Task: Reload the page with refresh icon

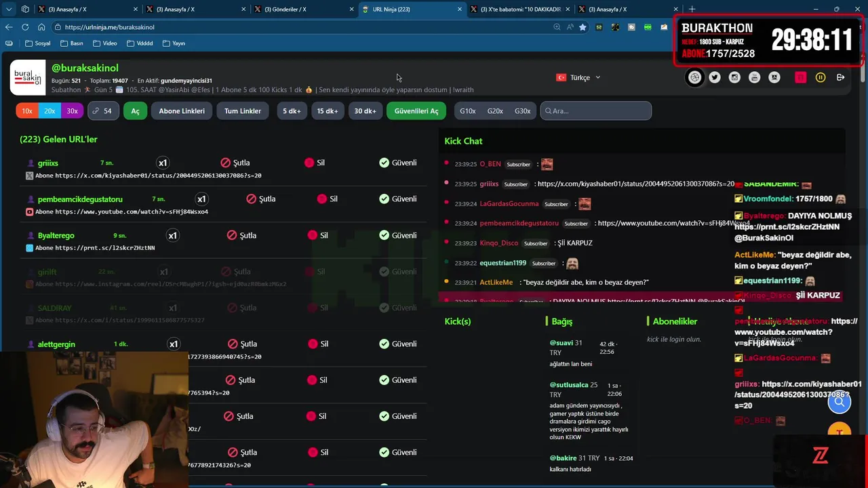Action: (x=25, y=27)
